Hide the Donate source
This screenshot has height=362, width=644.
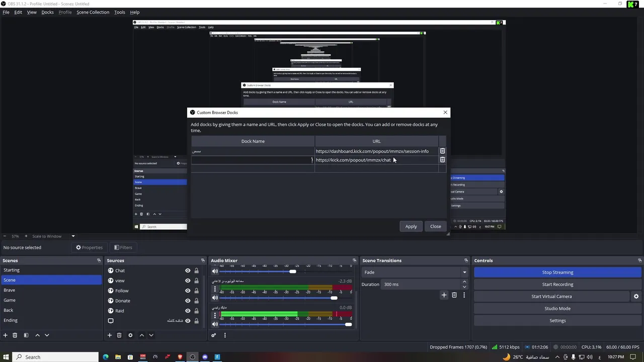pyautogui.click(x=188, y=301)
